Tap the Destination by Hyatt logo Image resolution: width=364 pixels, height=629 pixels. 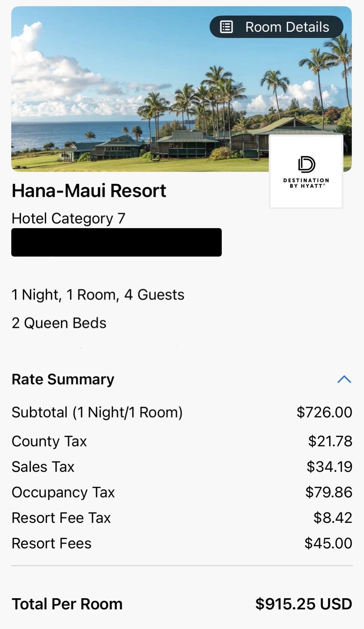(306, 171)
